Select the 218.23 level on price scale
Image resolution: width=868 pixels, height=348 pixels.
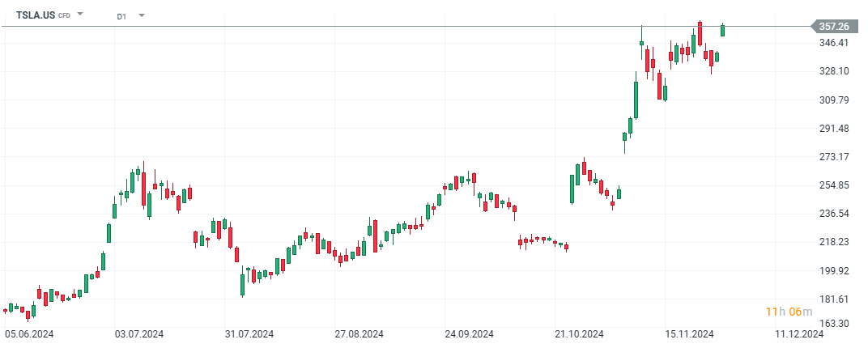tap(834, 242)
